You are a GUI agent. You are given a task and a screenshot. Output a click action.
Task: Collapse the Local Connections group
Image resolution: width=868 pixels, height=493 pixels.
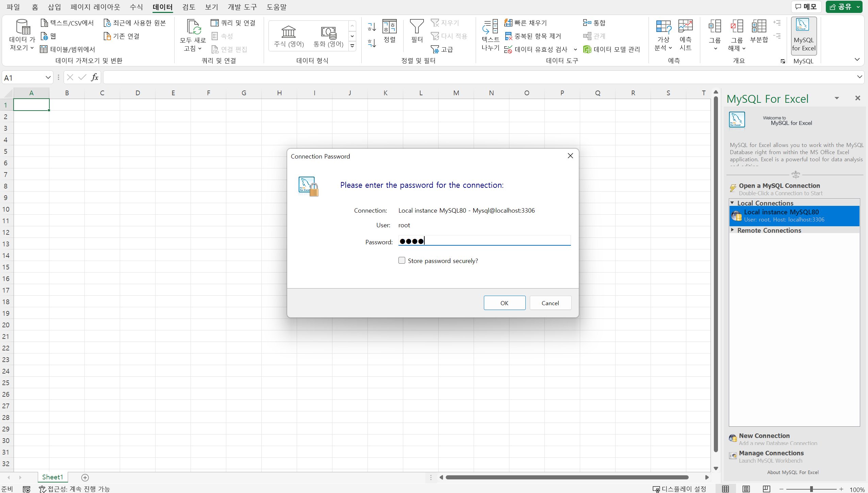click(732, 203)
